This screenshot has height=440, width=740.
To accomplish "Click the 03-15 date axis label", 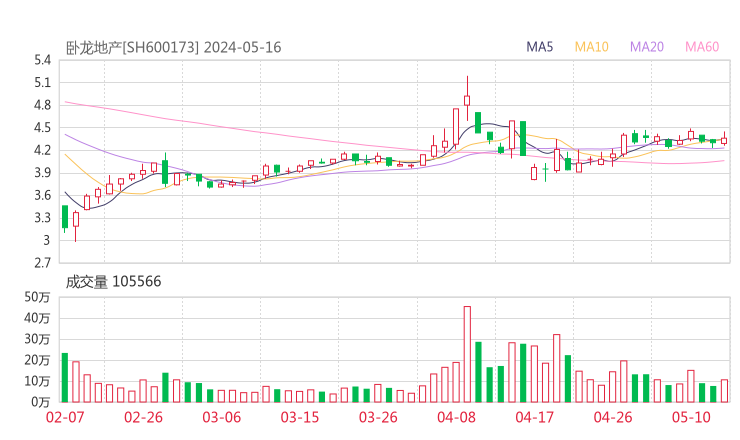I will click(300, 417).
